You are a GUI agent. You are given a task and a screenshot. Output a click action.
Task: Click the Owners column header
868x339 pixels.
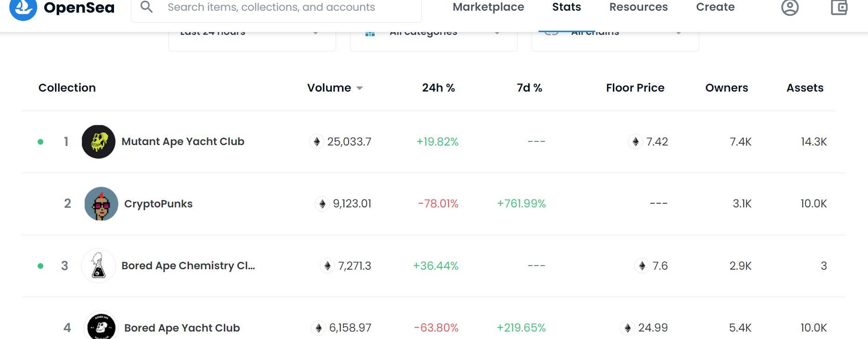point(727,88)
